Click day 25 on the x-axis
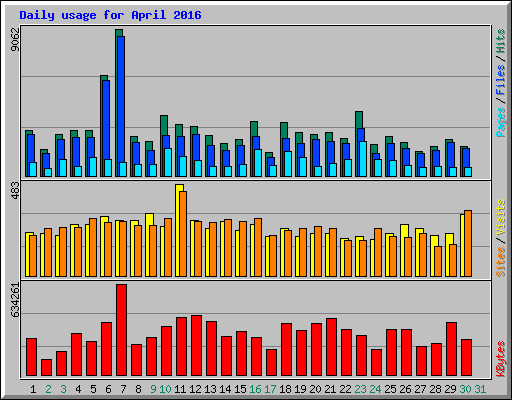This screenshot has height=400, width=512. pyautogui.click(x=390, y=389)
